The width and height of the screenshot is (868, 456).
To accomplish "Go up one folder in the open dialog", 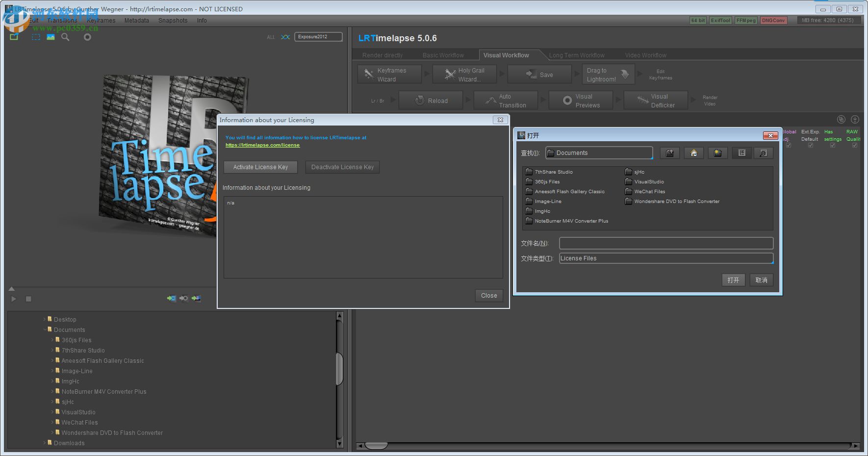I will (669, 153).
